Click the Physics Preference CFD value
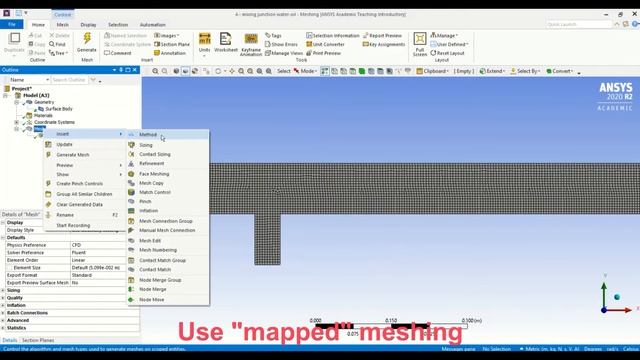The width and height of the screenshot is (640, 360). coord(98,245)
